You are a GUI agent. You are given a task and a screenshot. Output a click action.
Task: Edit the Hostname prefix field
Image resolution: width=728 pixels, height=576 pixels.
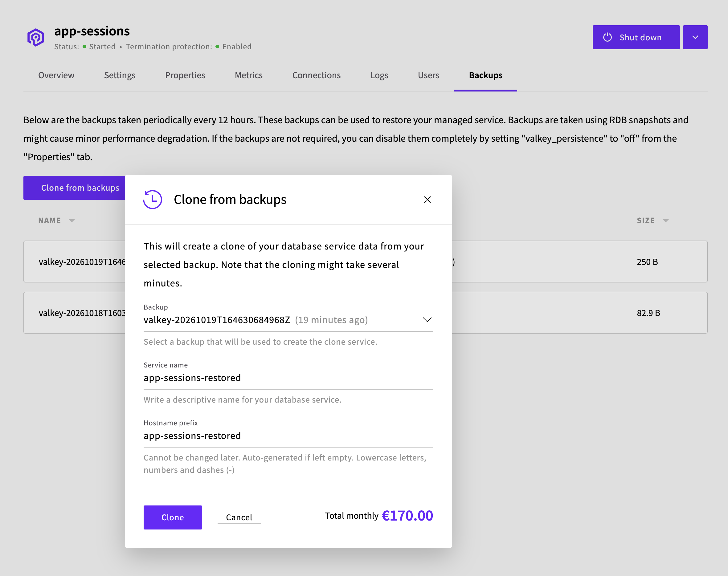pos(288,436)
